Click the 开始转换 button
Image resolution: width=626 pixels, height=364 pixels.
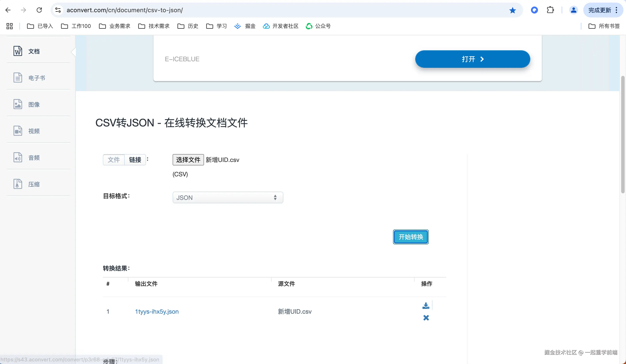coord(410,237)
